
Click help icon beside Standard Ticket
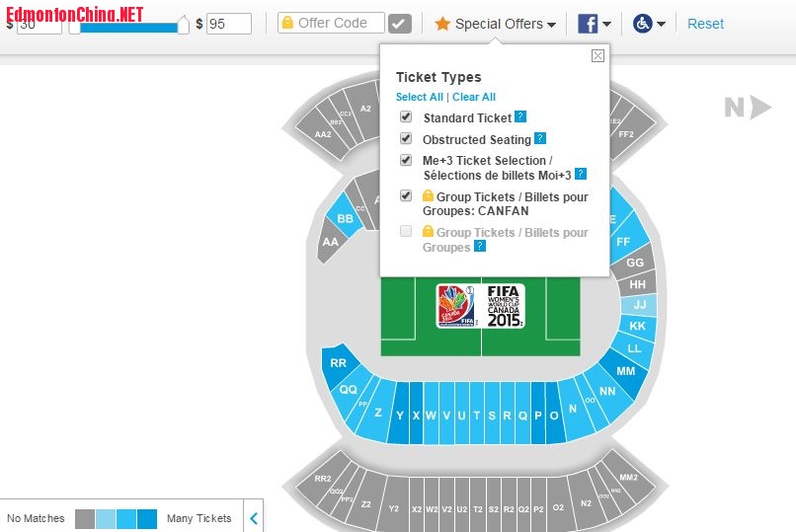520,116
